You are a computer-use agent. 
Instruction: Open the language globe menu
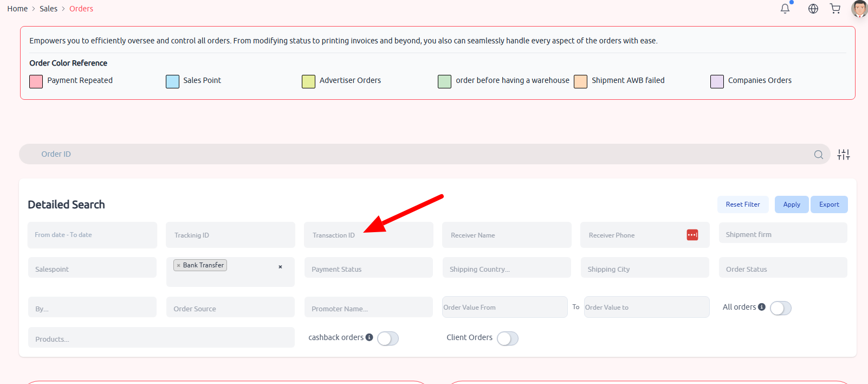(813, 9)
